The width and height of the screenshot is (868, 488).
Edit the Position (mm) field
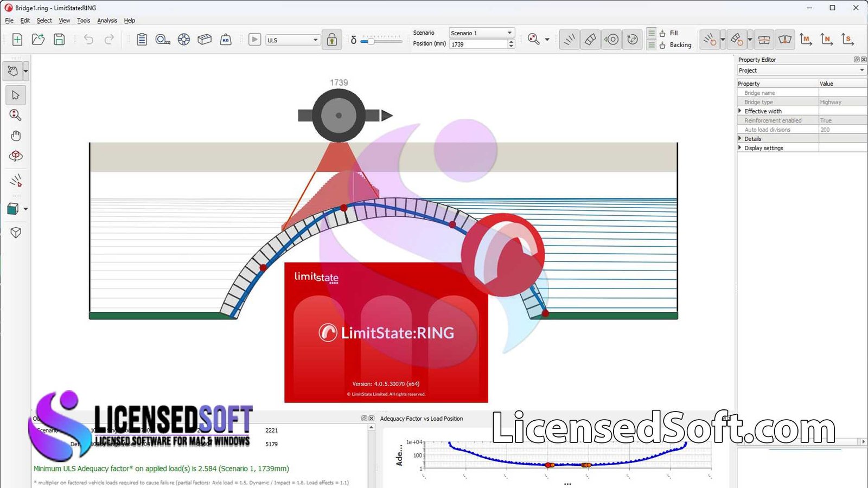(x=478, y=44)
